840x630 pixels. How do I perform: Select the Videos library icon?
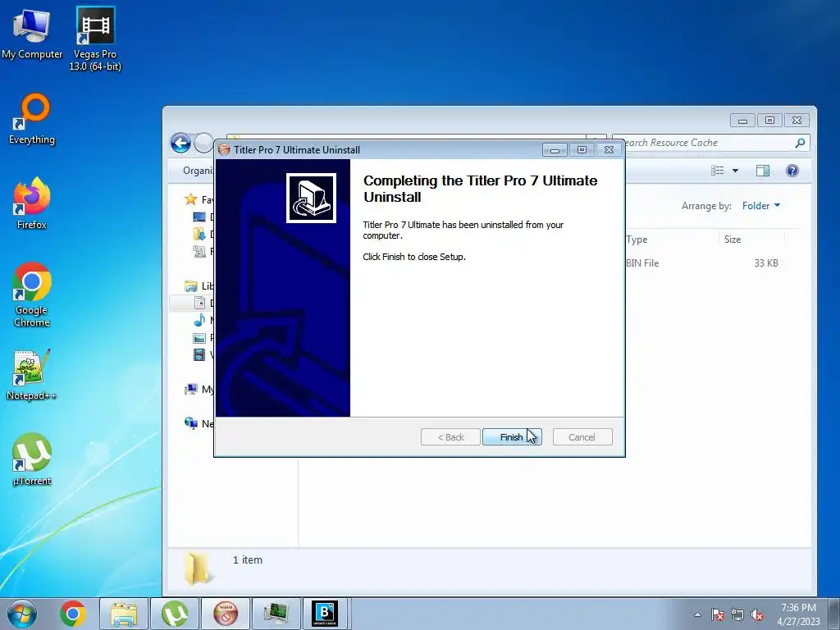[199, 354]
